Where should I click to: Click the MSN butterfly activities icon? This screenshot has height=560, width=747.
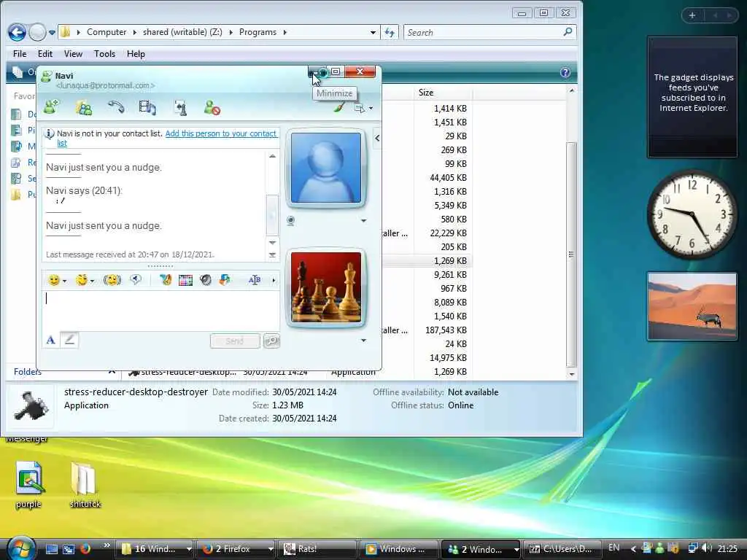(225, 280)
